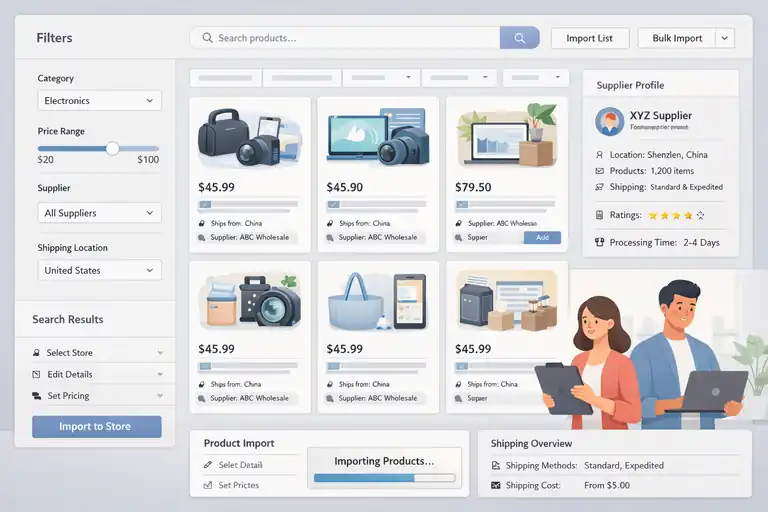
Task: Click the chat icon left of the Add button
Action: (458, 238)
